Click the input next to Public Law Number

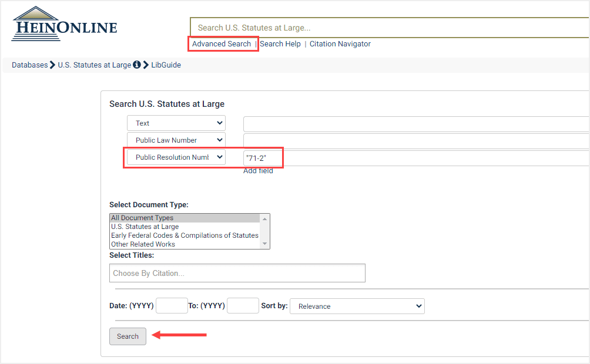(x=416, y=141)
